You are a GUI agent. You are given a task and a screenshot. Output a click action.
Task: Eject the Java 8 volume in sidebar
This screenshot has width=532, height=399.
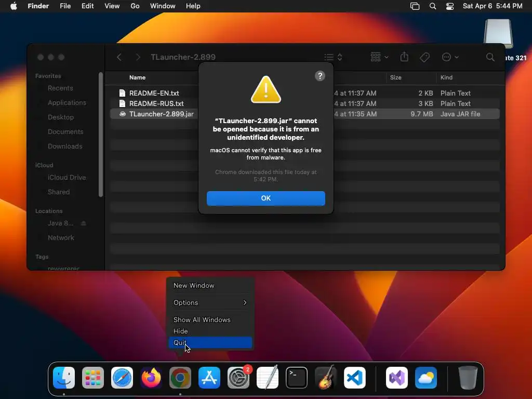tap(84, 223)
